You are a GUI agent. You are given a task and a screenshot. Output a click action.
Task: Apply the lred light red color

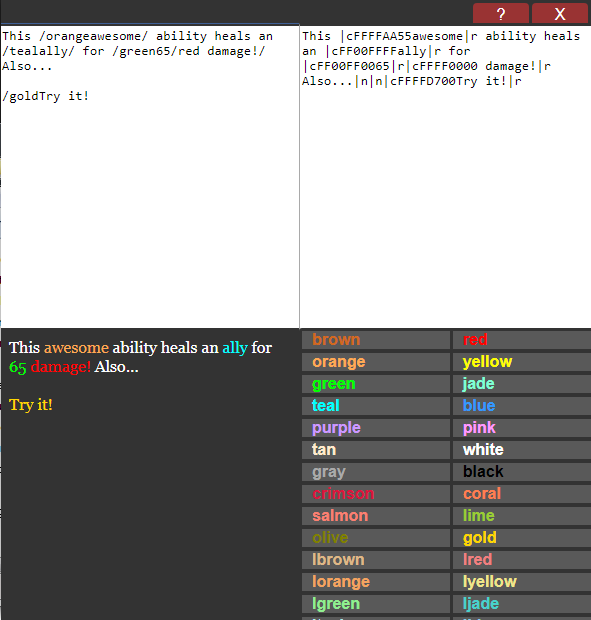(522, 560)
